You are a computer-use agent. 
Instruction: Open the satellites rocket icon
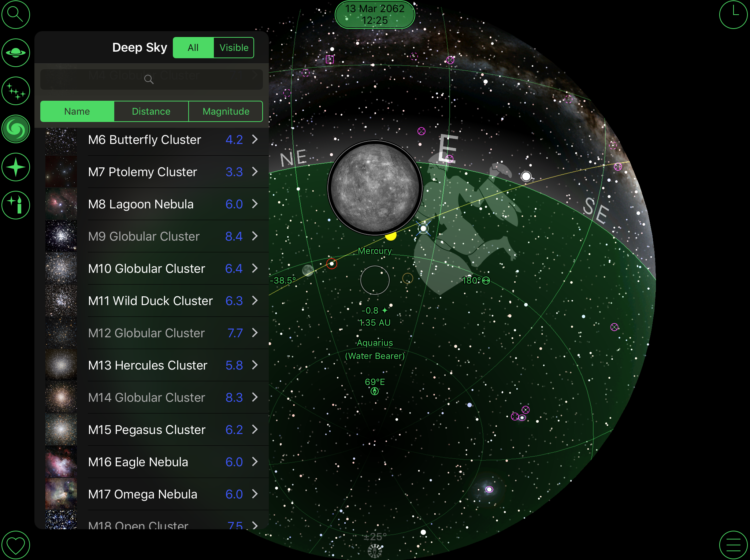pyautogui.click(x=15, y=206)
